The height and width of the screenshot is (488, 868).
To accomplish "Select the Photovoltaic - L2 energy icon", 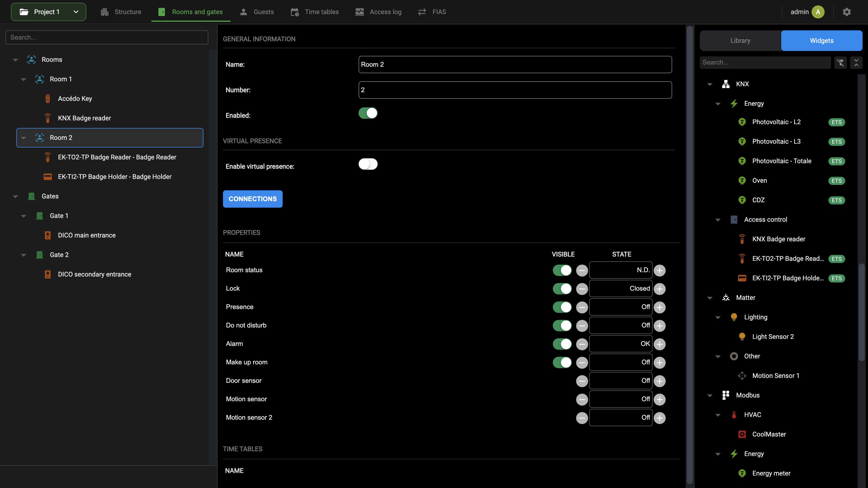I will [x=742, y=122].
